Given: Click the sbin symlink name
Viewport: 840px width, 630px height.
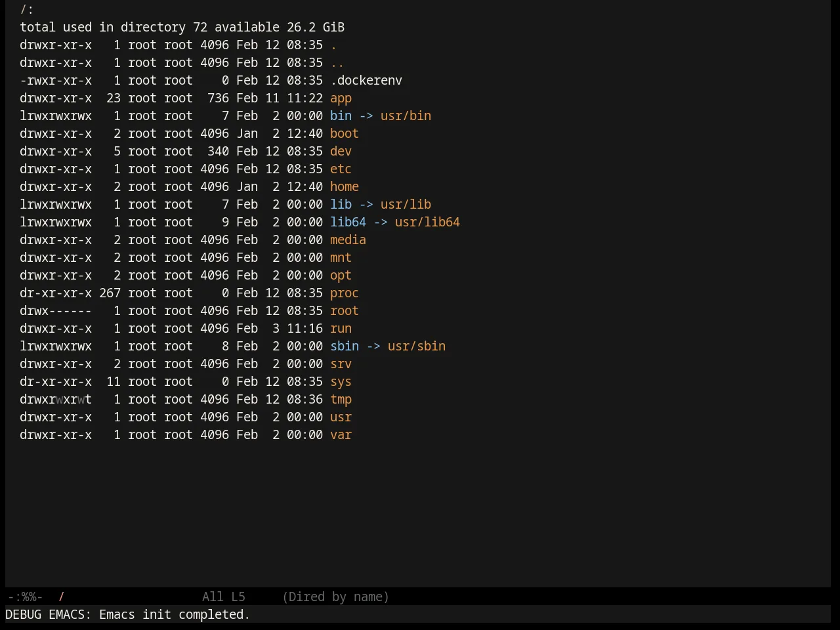Looking at the screenshot, I should 345,346.
